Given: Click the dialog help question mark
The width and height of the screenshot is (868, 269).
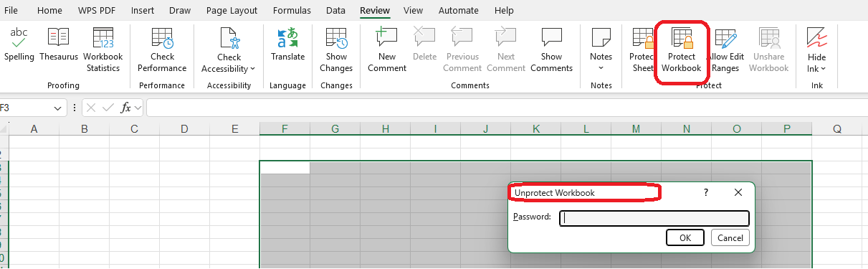Looking at the screenshot, I should [705, 193].
